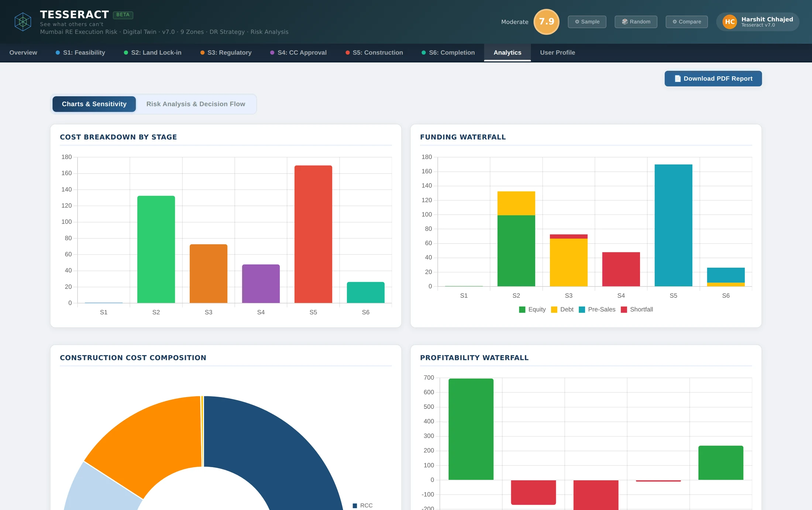Image resolution: width=812 pixels, height=510 pixels.
Task: Open the S3: Regulatory tab
Action: (226, 52)
